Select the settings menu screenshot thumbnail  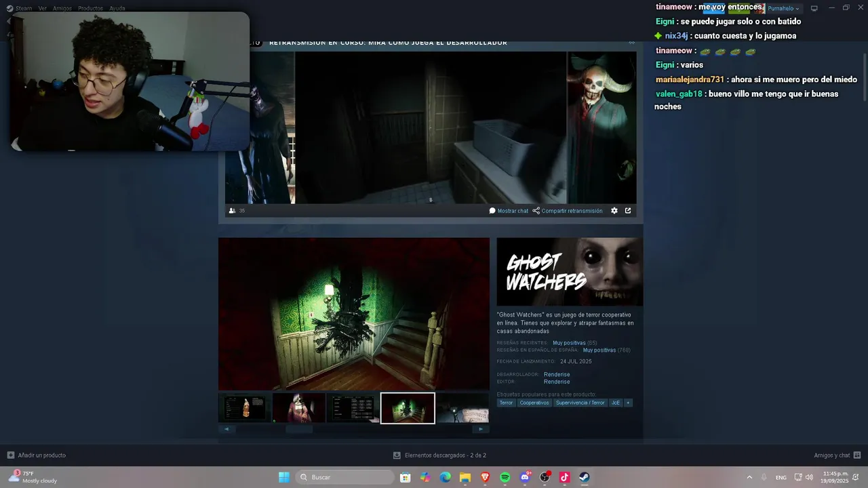(353, 408)
